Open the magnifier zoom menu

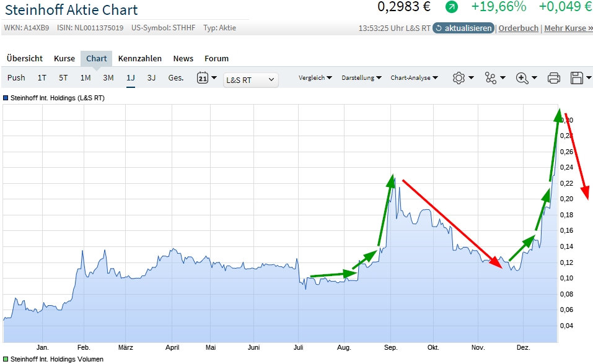527,78
